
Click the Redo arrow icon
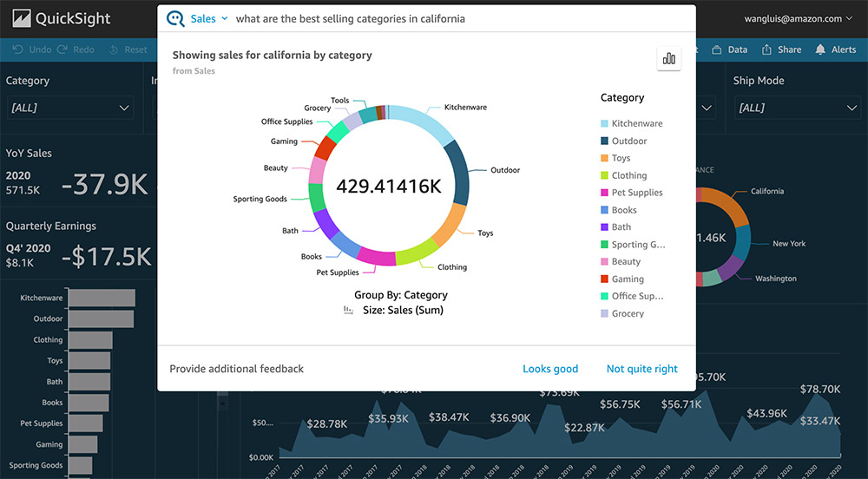pyautogui.click(x=62, y=49)
